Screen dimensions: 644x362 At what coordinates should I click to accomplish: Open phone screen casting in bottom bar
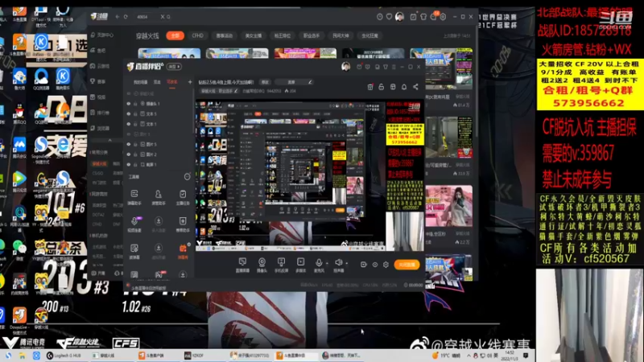(281, 265)
